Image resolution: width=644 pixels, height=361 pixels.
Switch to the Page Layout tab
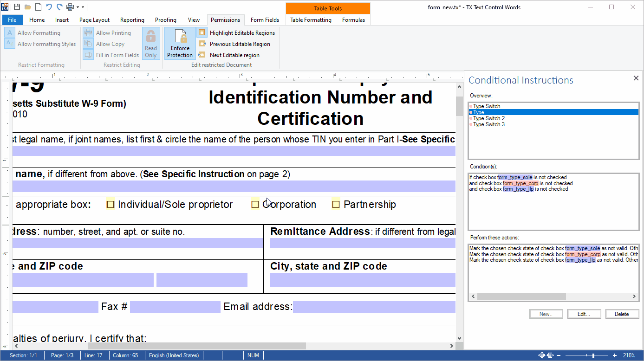tap(94, 20)
